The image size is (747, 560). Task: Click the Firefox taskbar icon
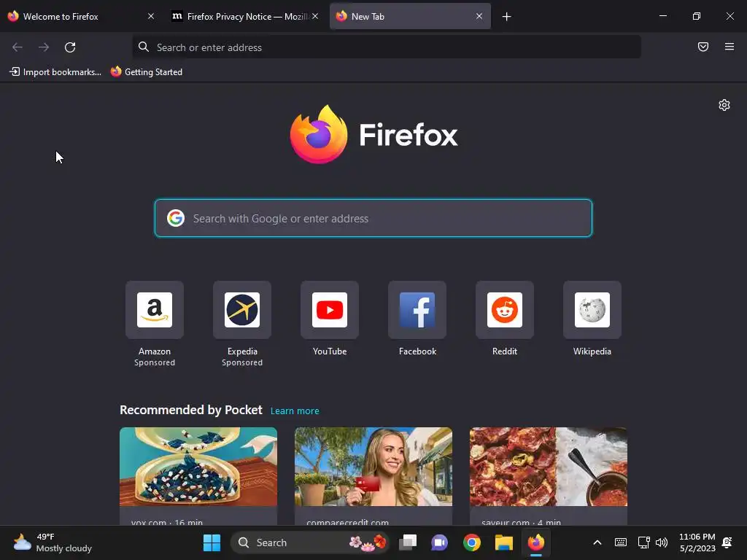click(536, 542)
